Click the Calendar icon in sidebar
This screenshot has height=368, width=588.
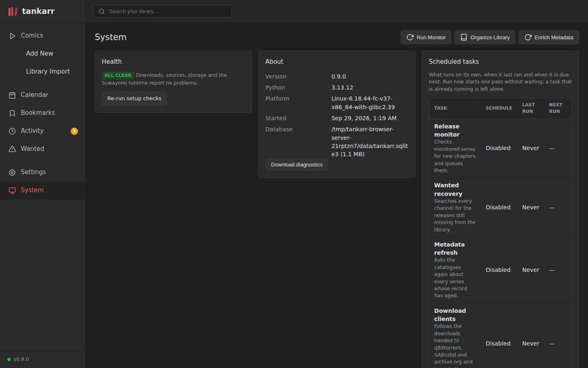(x=12, y=95)
